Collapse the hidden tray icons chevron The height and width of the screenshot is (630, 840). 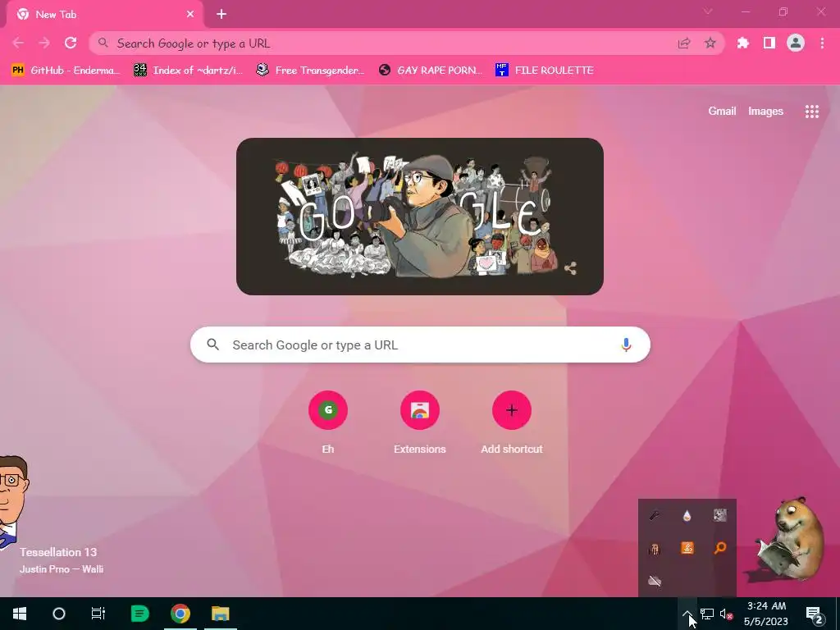point(687,614)
